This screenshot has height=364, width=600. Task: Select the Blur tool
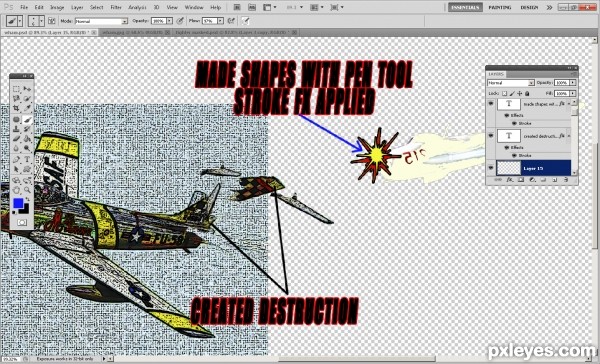pos(16,148)
